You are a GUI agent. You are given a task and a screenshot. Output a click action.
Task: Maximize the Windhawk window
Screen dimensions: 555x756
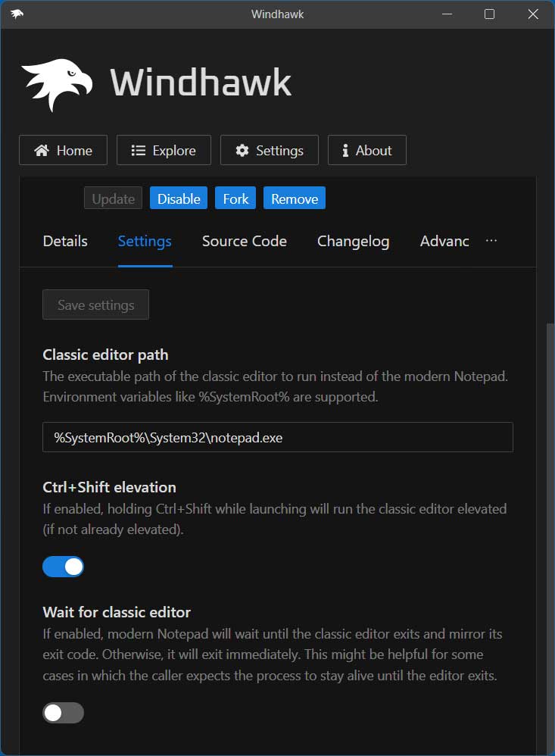489,14
